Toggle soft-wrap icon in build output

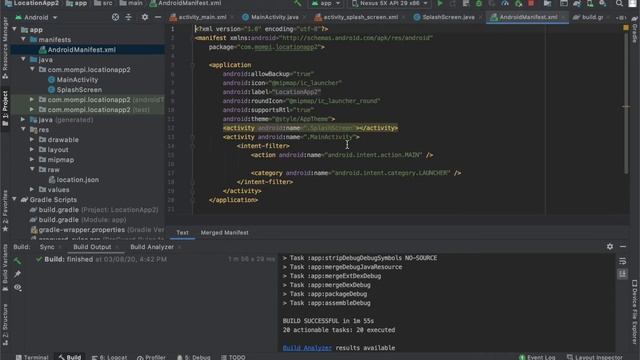click(x=622, y=261)
